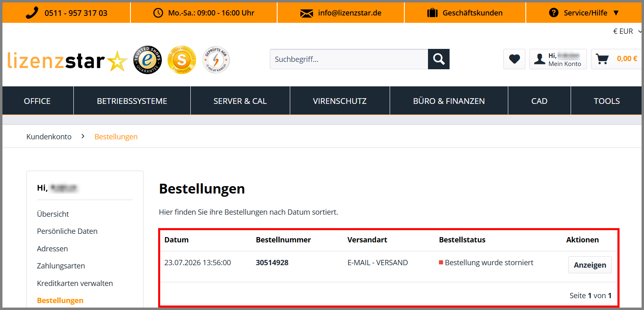Click the date 23.07.2026 13:56:00
Image resolution: width=644 pixels, height=310 pixels.
198,263
